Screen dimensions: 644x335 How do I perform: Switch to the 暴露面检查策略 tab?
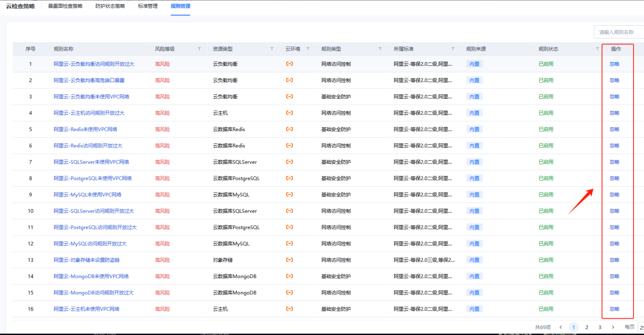pyautogui.click(x=65, y=6)
